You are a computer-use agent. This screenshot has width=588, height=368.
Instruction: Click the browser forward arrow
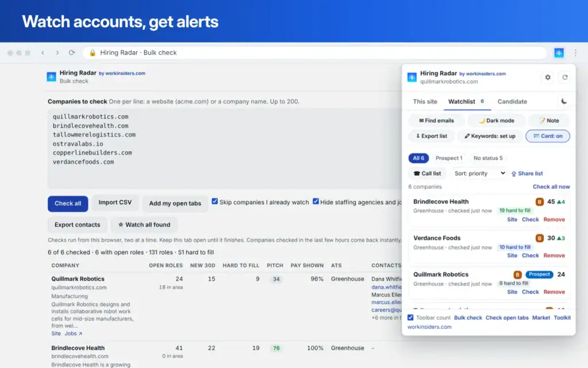click(57, 52)
